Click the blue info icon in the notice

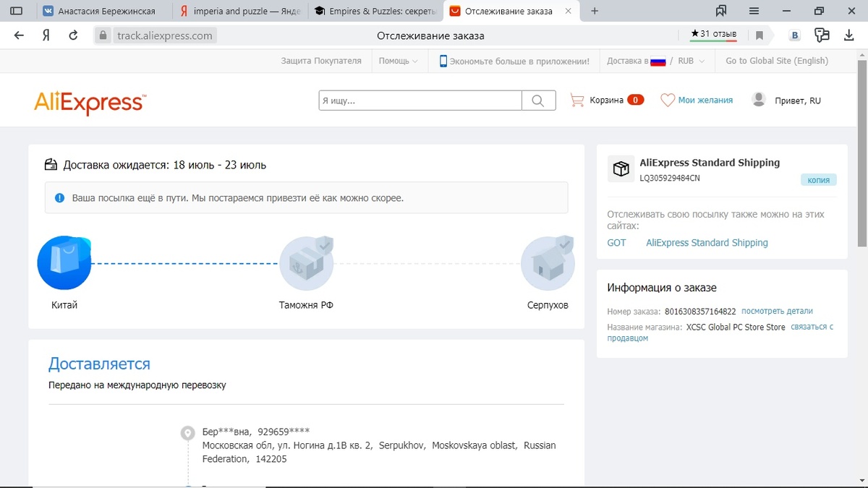pos(59,197)
